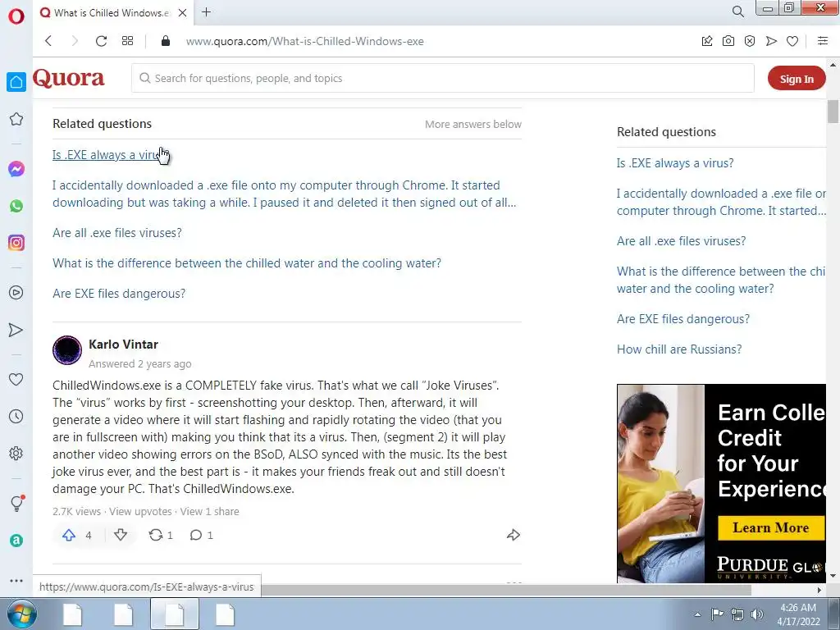Open ad blocker shield icon
840x630 pixels.
pos(750,41)
